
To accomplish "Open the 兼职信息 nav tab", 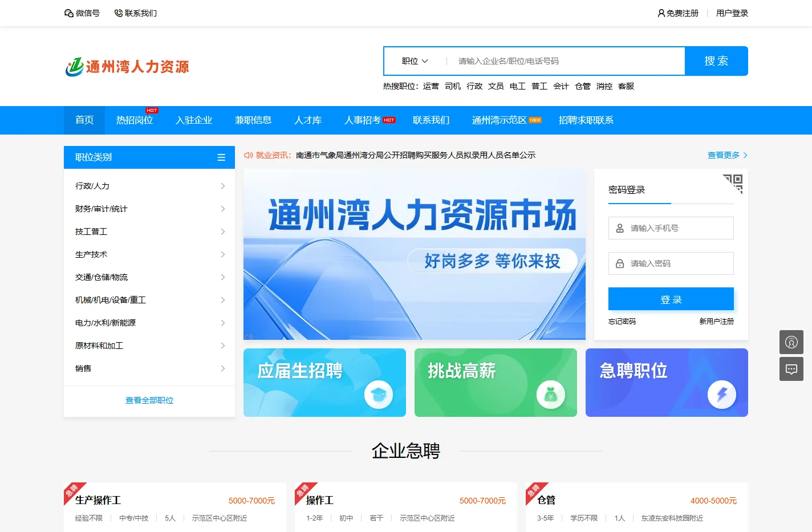I will (253, 120).
